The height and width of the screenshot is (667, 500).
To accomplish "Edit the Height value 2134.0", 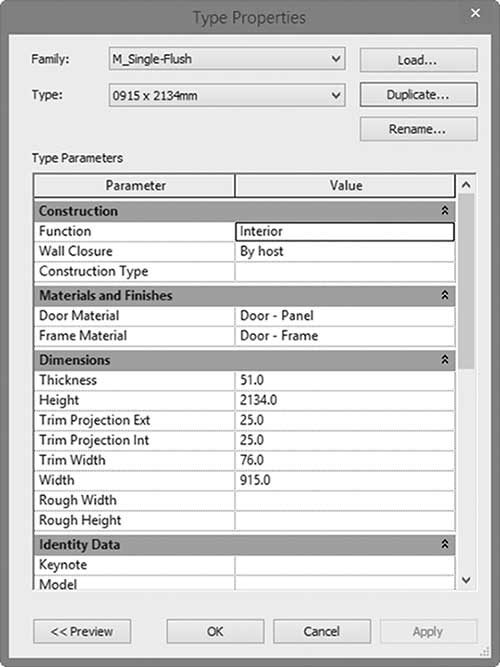I will point(345,400).
